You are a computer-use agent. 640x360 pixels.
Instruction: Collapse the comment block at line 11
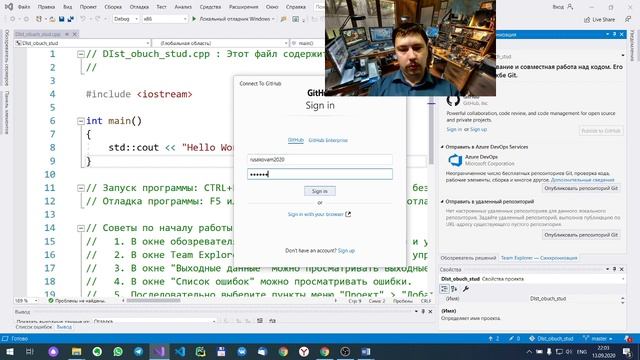(81, 188)
